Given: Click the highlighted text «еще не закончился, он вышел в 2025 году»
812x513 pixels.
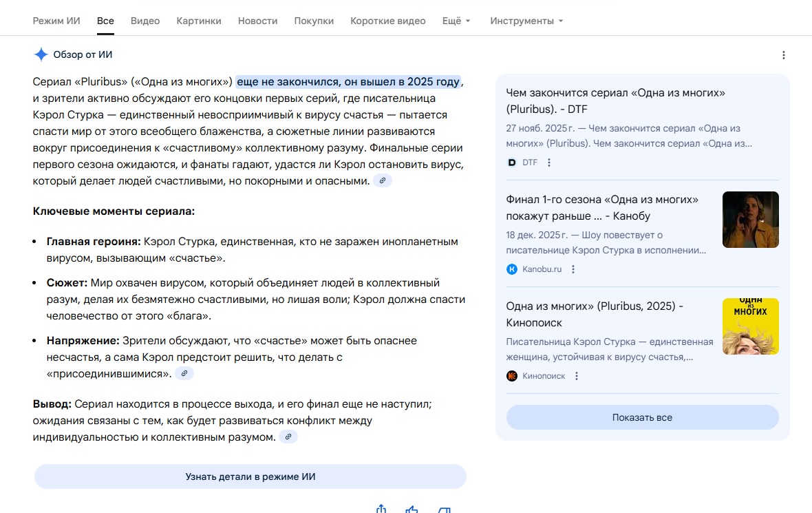Looking at the screenshot, I should 348,82.
